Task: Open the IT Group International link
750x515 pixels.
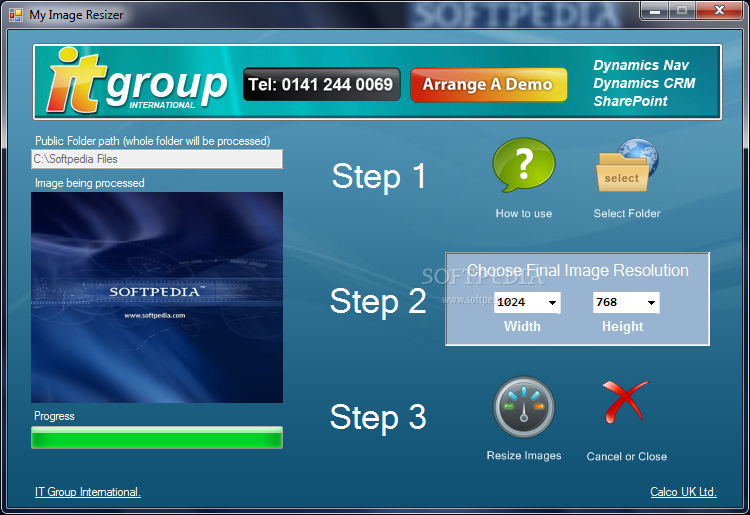Action: [x=88, y=492]
